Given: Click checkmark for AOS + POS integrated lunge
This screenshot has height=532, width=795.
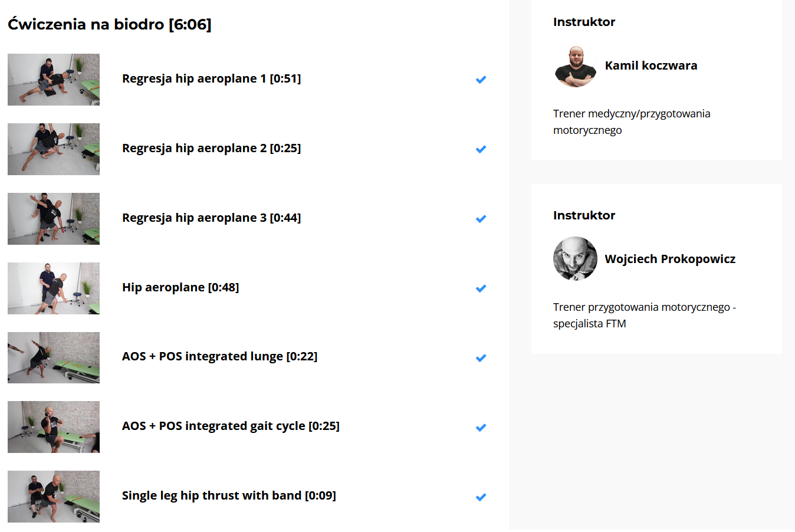Looking at the screenshot, I should click(x=481, y=358).
